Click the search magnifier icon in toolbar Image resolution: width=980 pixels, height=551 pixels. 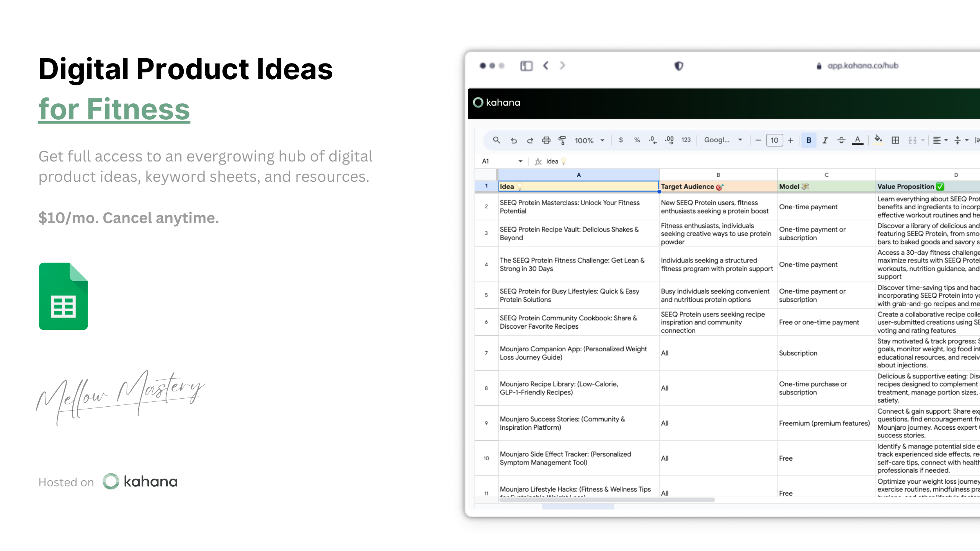coord(497,140)
